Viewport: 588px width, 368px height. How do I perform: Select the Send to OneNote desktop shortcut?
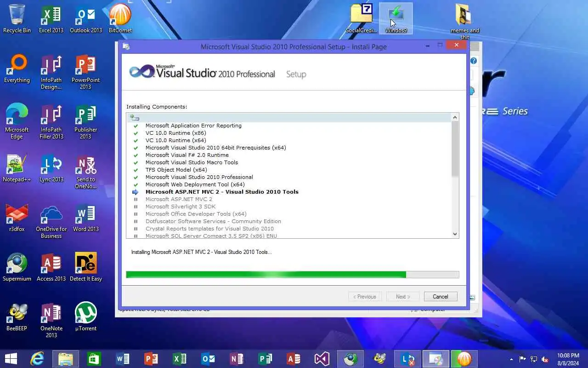[86, 171]
